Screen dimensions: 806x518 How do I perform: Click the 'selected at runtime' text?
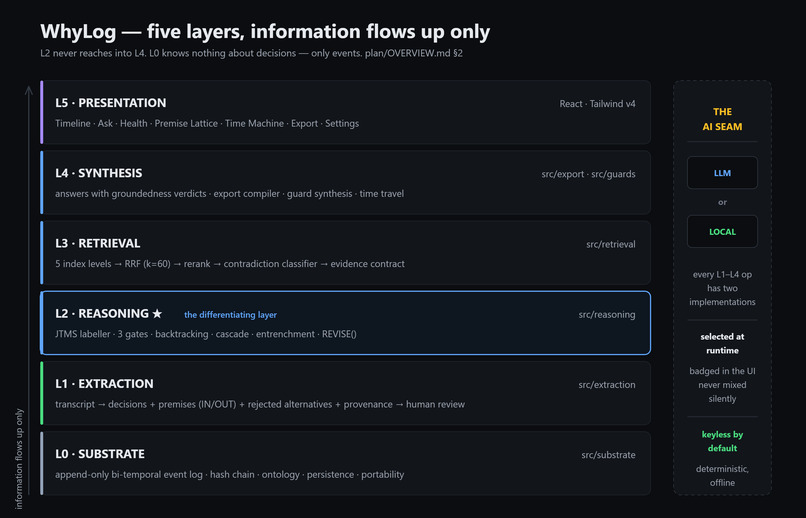pos(722,343)
